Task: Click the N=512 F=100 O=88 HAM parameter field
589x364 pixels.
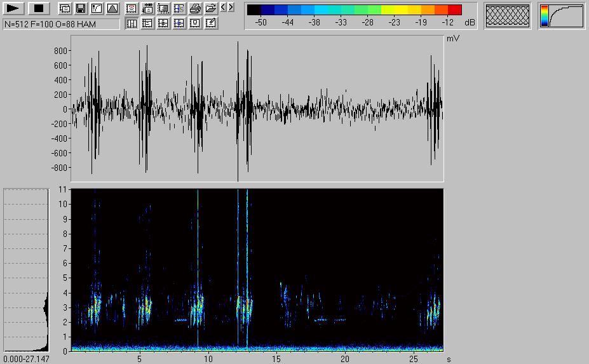Action: click(61, 24)
